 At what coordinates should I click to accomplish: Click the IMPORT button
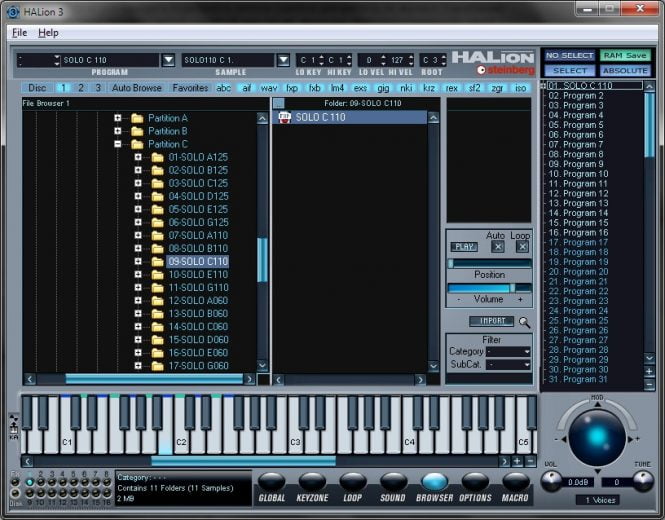(492, 321)
